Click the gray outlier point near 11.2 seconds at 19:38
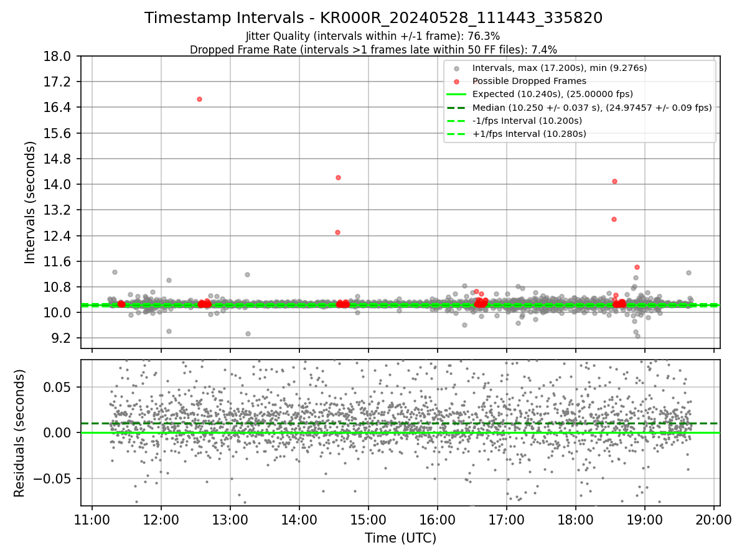 [688, 273]
